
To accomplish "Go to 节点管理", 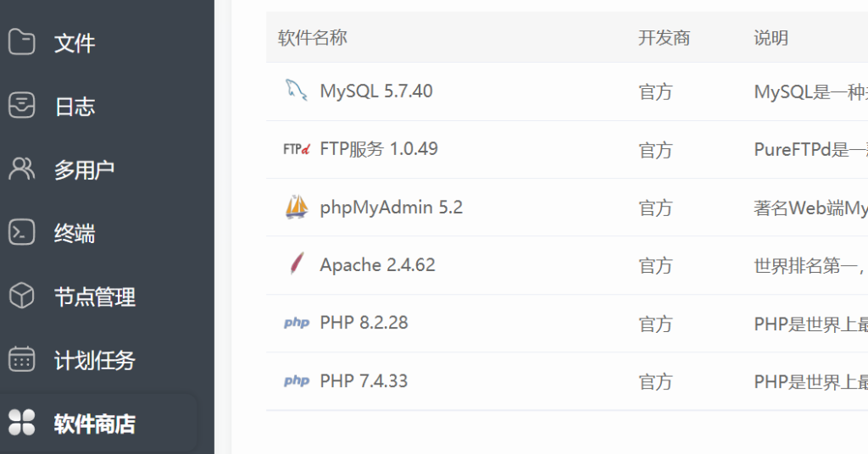I will coord(95,297).
